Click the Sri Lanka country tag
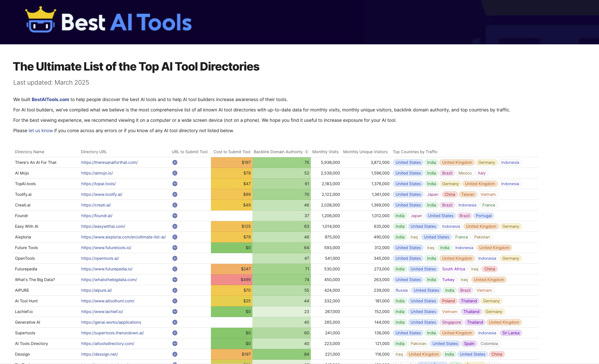This screenshot has width=599, height=364. [511, 333]
